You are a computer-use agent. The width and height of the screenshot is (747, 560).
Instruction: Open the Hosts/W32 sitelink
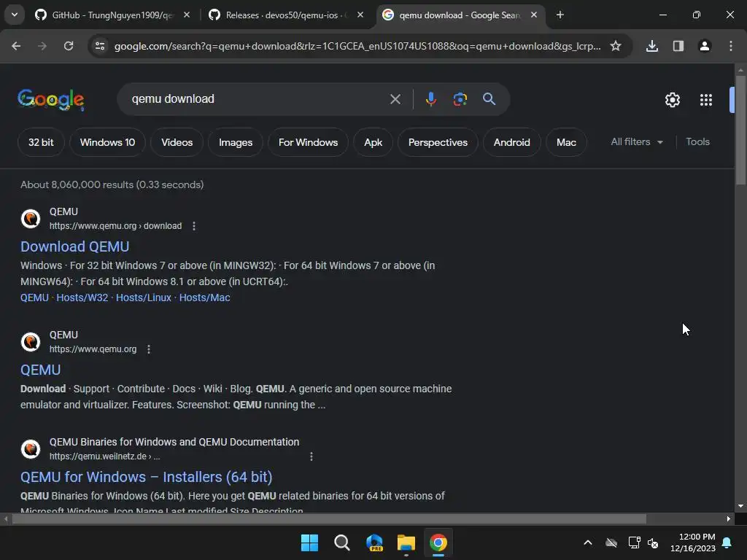82,297
